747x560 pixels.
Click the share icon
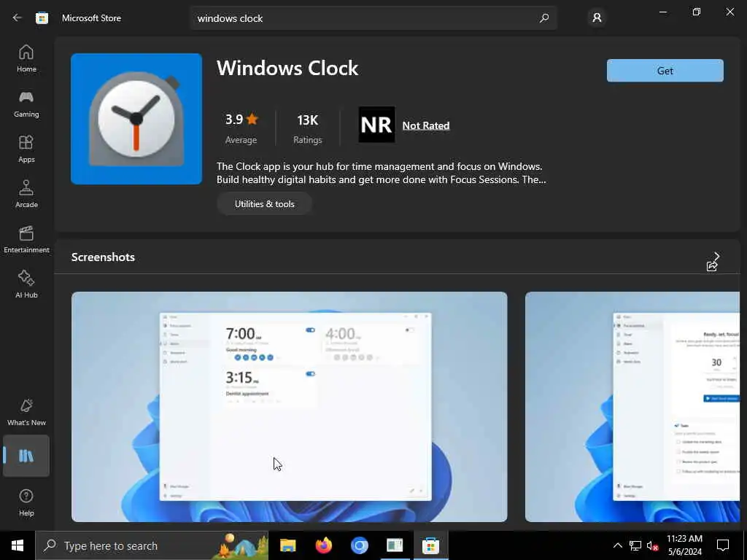tap(711, 266)
